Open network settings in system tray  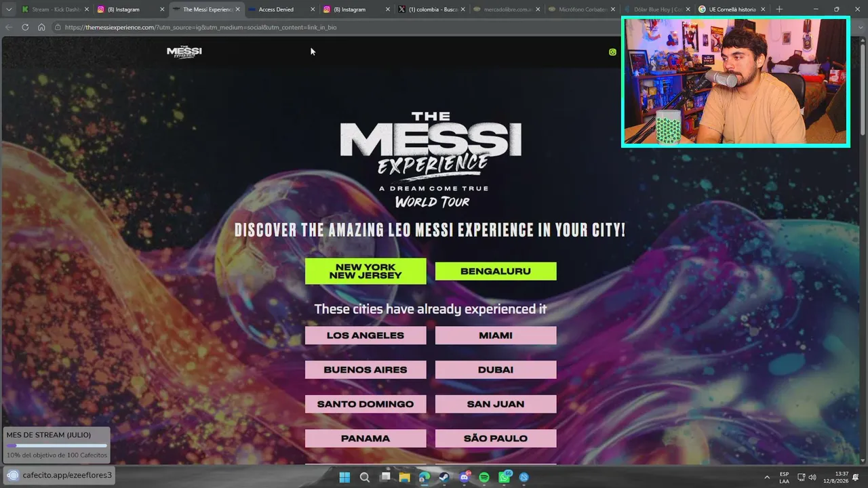(x=801, y=477)
